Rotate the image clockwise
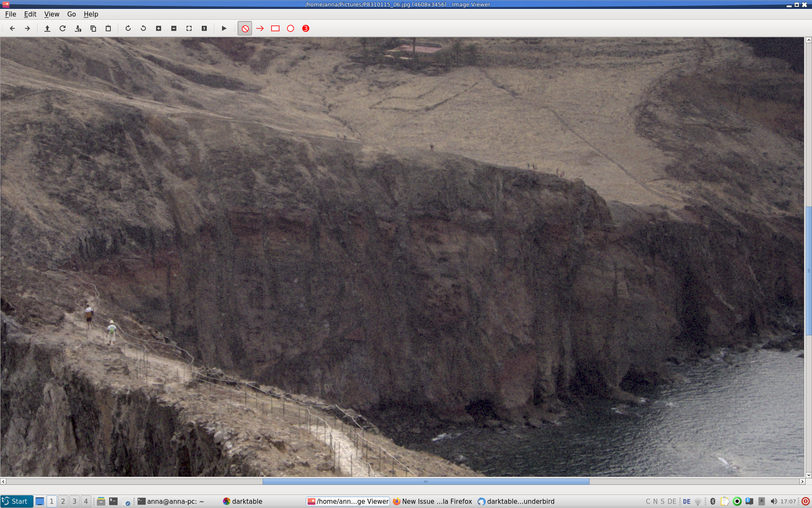Image resolution: width=812 pixels, height=508 pixels. [x=128, y=28]
